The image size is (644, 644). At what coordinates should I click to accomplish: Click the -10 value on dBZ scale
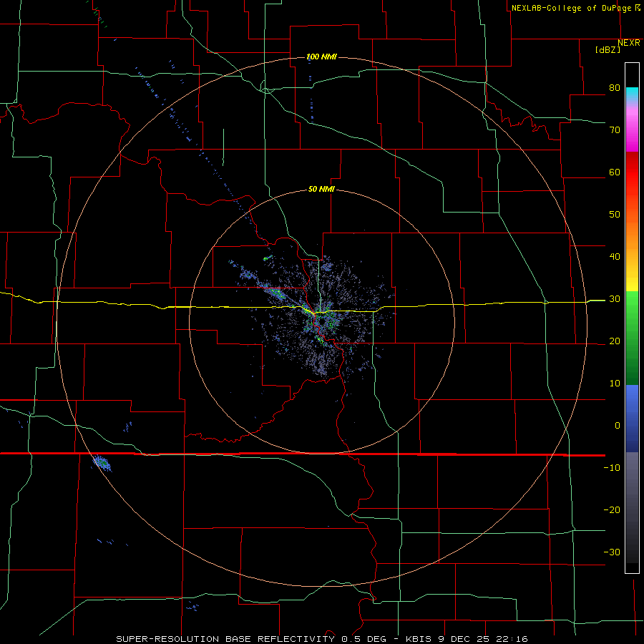click(x=612, y=467)
